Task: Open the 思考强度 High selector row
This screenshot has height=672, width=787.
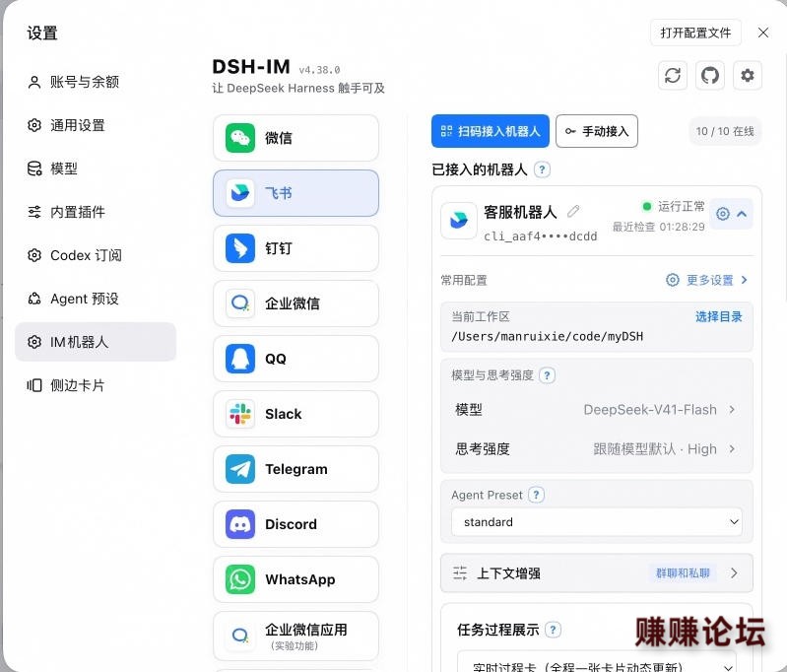Action: pyautogui.click(x=596, y=449)
